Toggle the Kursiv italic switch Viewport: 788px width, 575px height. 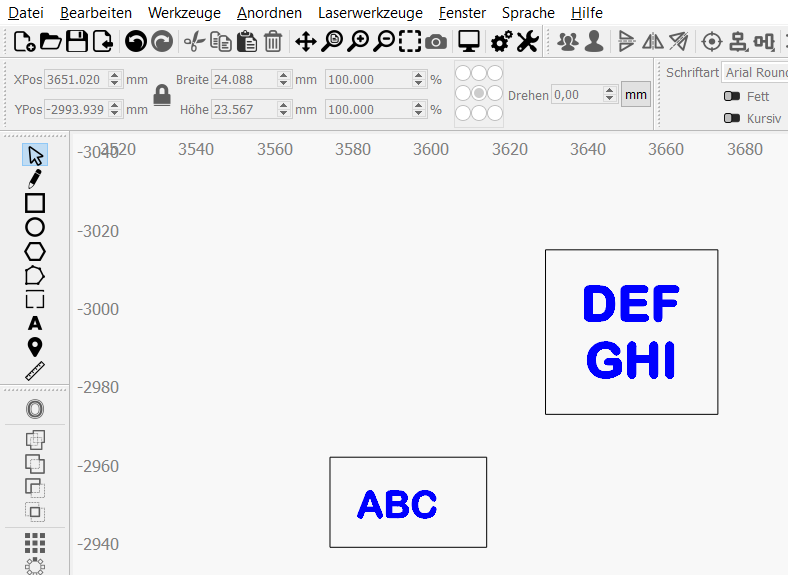click(x=731, y=118)
